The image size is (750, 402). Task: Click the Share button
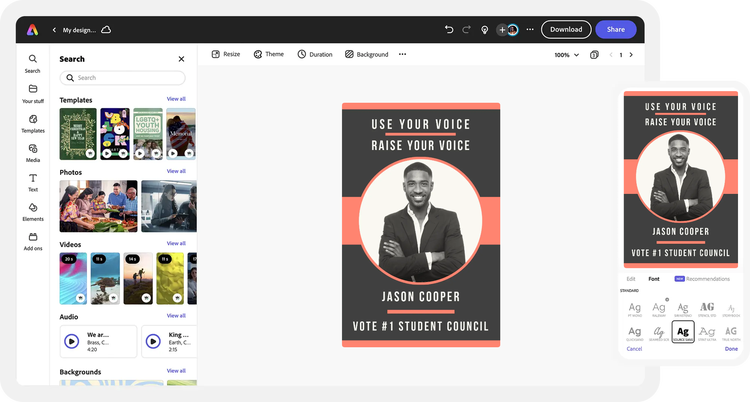point(616,30)
